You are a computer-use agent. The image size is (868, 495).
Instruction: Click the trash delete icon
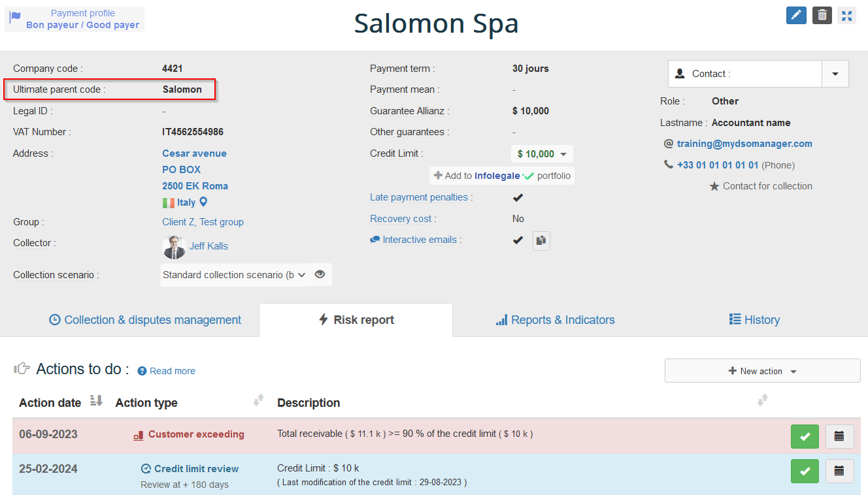tap(822, 15)
